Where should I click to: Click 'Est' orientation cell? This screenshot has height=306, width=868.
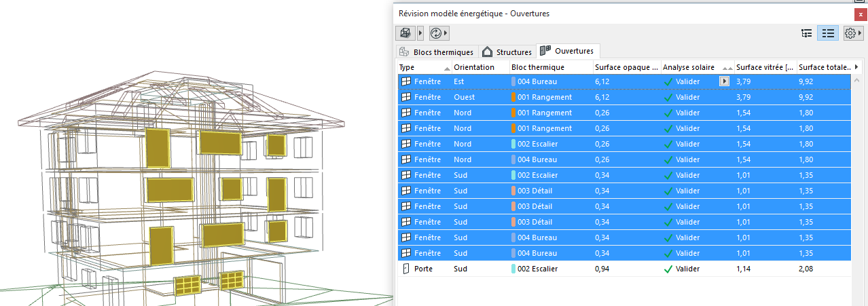coord(458,81)
